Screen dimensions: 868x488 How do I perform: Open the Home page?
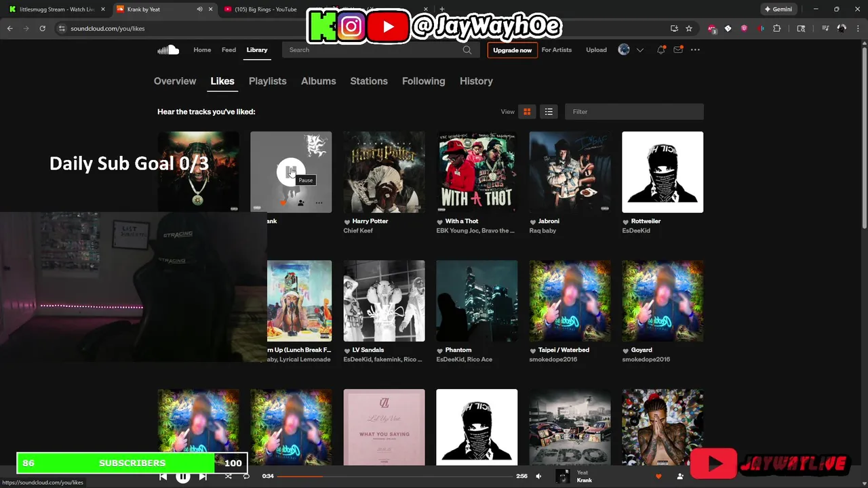[x=202, y=49]
